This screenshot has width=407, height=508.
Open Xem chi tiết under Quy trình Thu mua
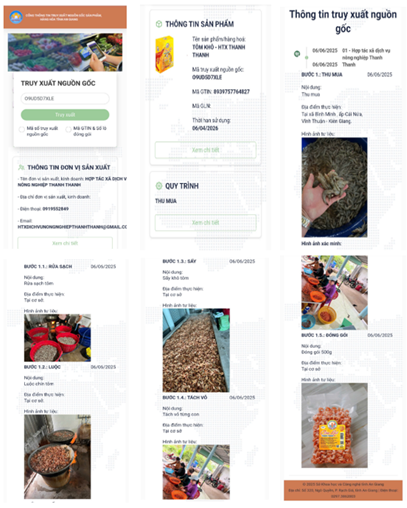pos(205,222)
